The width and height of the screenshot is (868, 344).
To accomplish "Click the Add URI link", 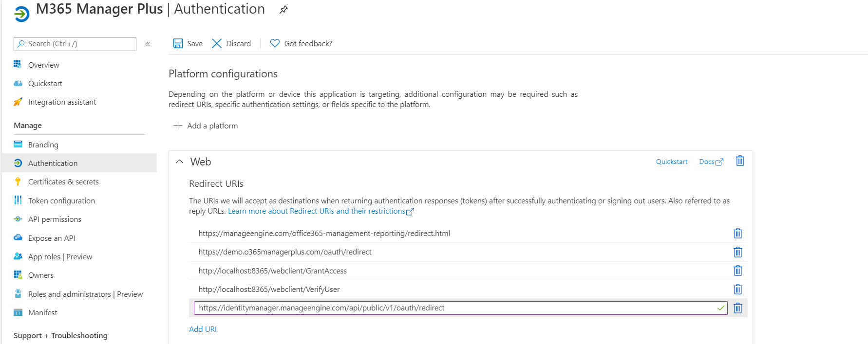I will click(x=203, y=329).
